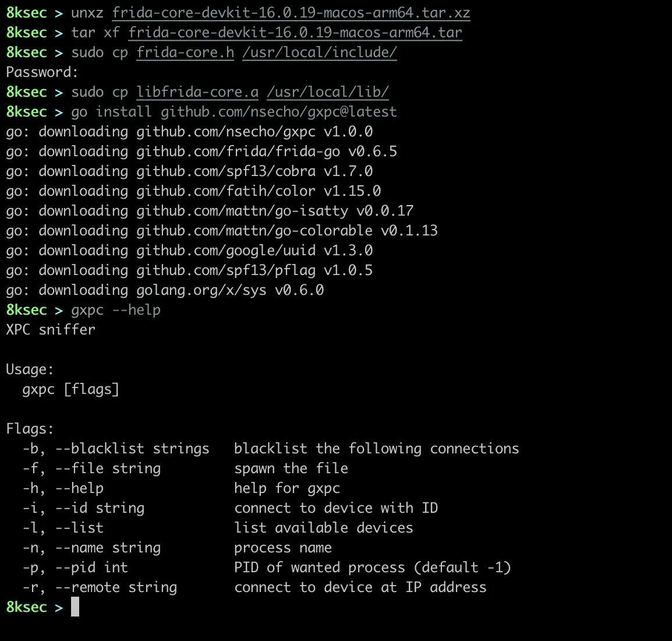Image resolution: width=672 pixels, height=641 pixels.
Task: Click the underlined frida-core.h file path
Action: tap(185, 52)
